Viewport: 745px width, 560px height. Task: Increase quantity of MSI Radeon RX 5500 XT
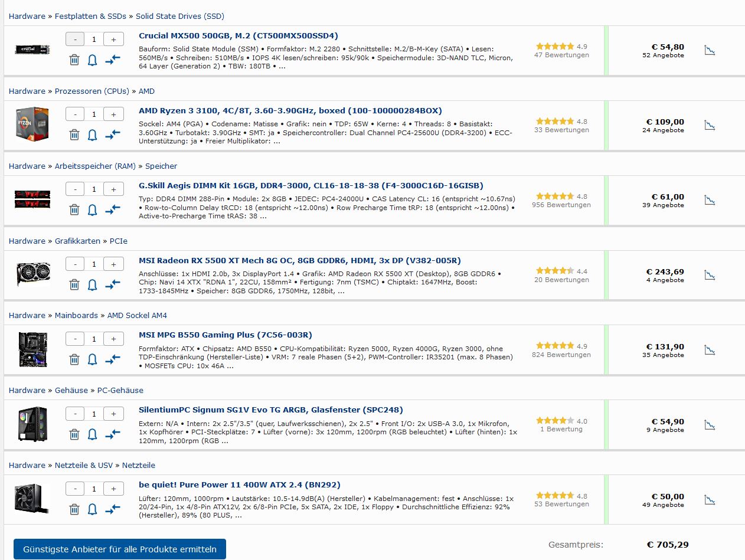coord(113,264)
